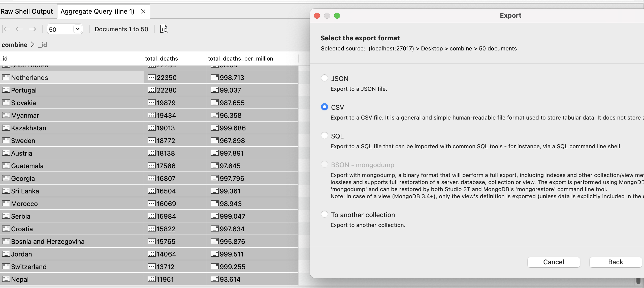Screen dimensions: 644x288
Task: Go to the first page arrow icon
Action: [6, 29]
